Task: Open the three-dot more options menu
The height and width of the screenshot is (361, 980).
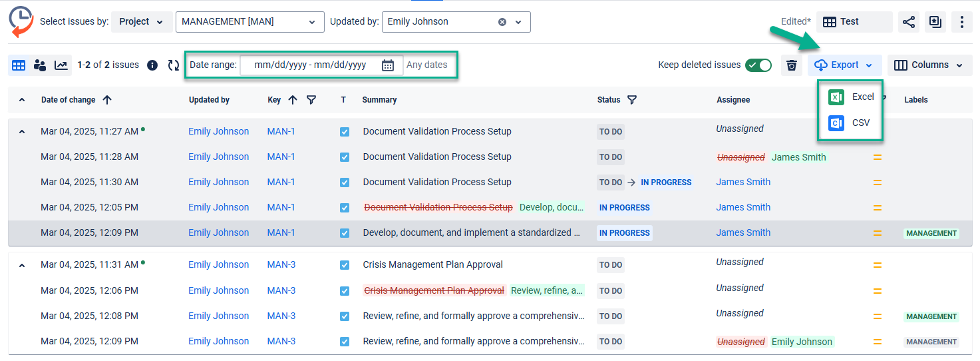Action: tap(961, 22)
